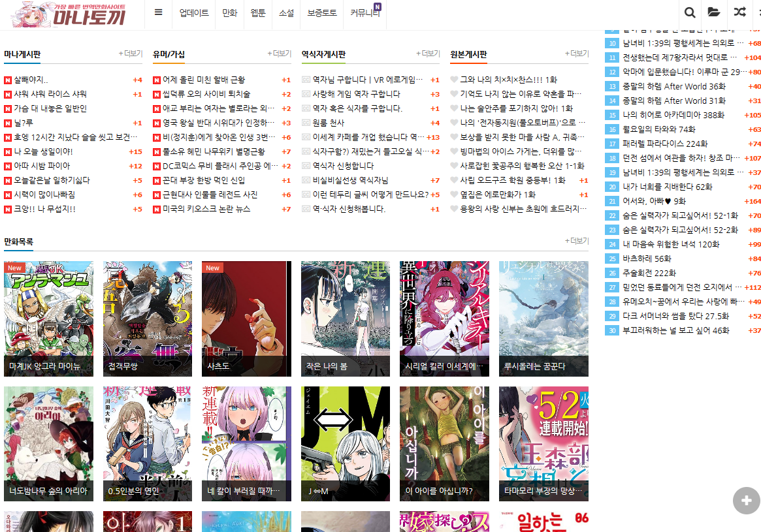Open post 꼰대 부장 한방 먹인 신입
The image size is (761, 532).
coord(203,180)
